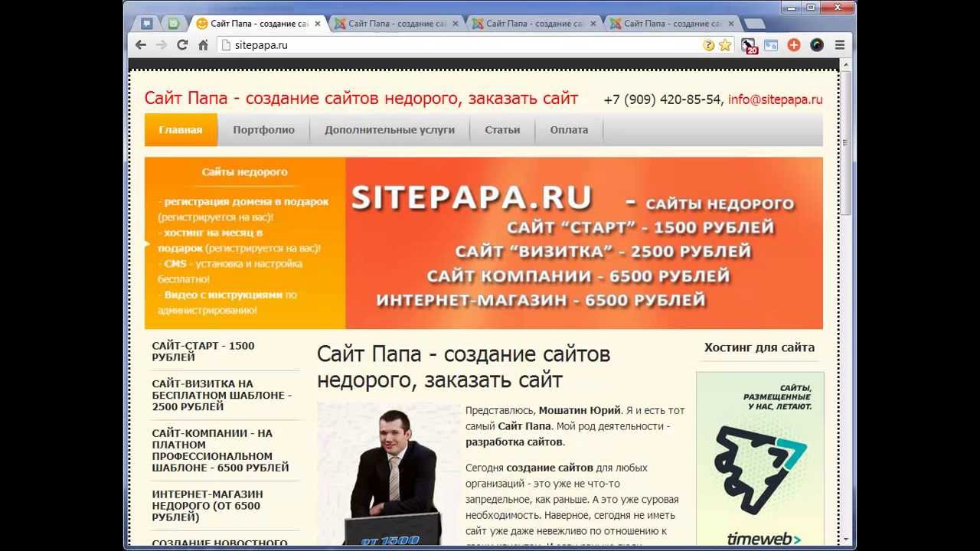Click the red site title Сайт Папа header link
The width and height of the screenshot is (980, 551).
361,98
